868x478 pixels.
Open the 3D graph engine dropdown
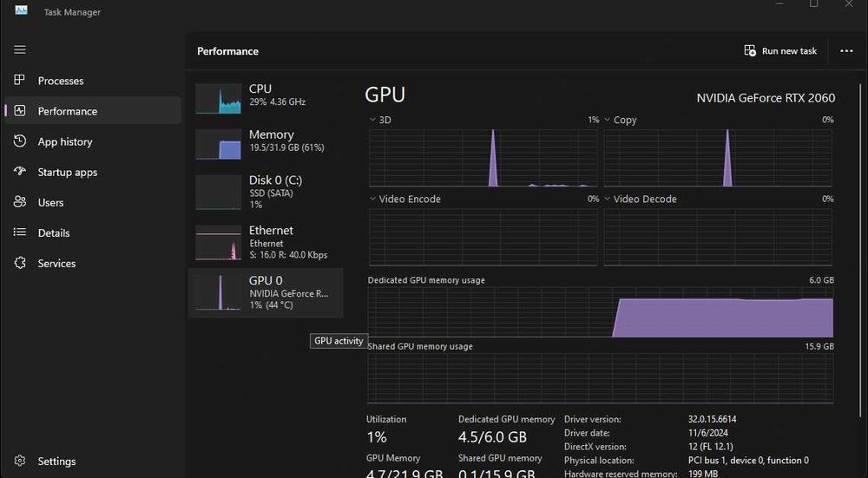click(x=373, y=120)
